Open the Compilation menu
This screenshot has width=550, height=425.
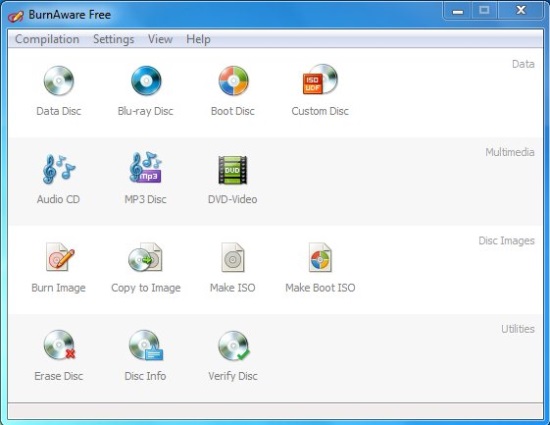[47, 39]
